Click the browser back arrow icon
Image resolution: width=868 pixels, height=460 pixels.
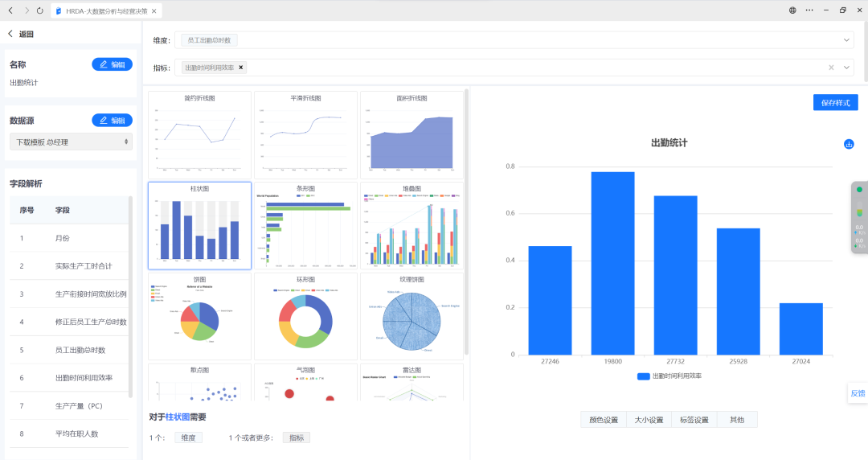point(10,10)
